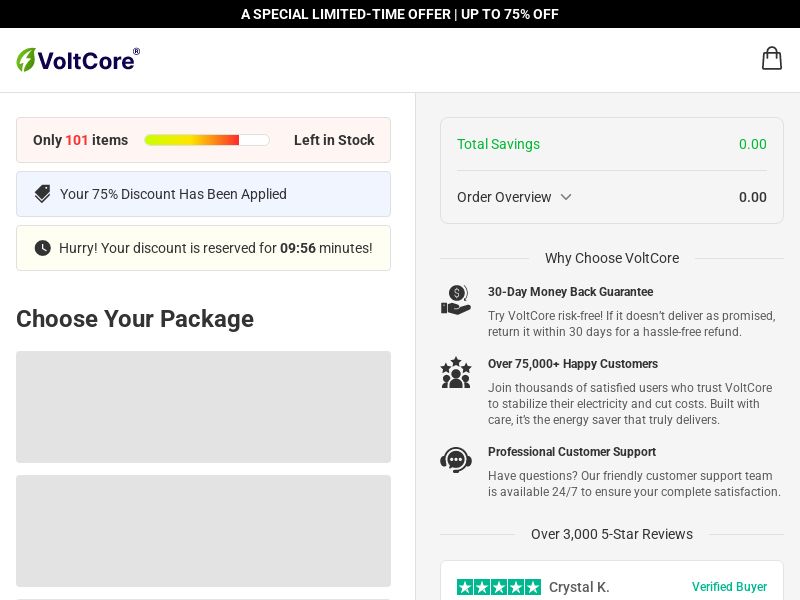The height and width of the screenshot is (600, 800).
Task: Click the clock icon beside the timer
Action: [x=42, y=248]
